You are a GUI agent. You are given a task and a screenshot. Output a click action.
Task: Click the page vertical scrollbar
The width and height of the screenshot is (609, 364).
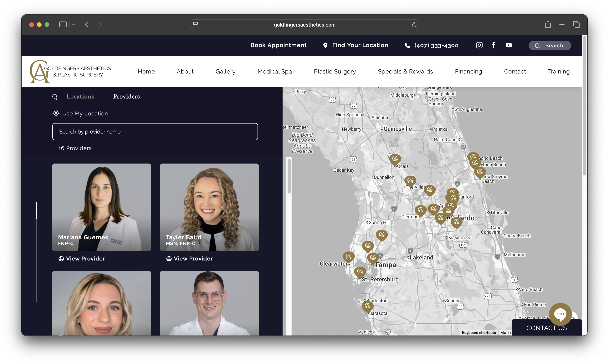pos(585,105)
